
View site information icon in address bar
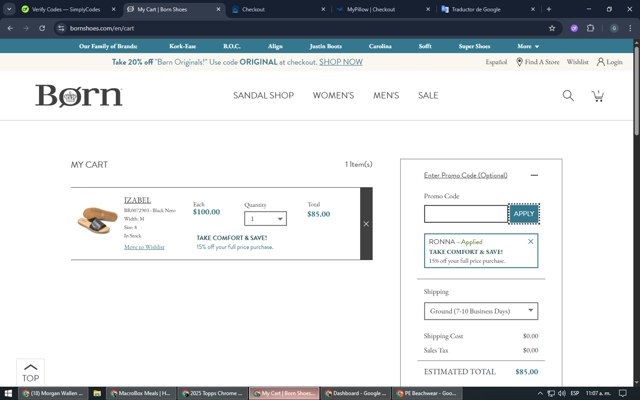coord(61,28)
